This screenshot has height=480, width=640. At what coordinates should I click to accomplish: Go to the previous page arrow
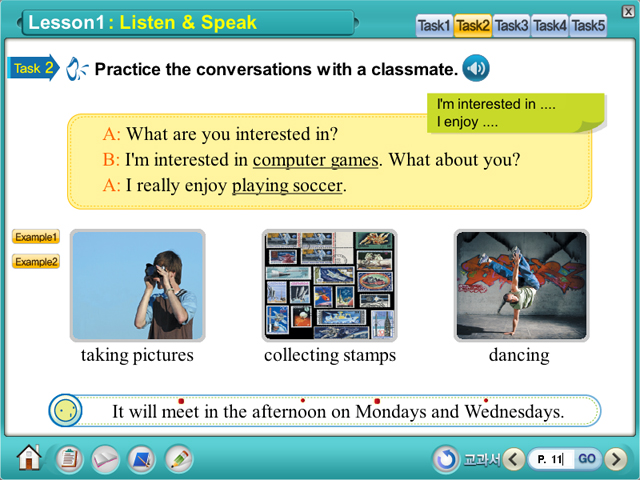pos(514,459)
